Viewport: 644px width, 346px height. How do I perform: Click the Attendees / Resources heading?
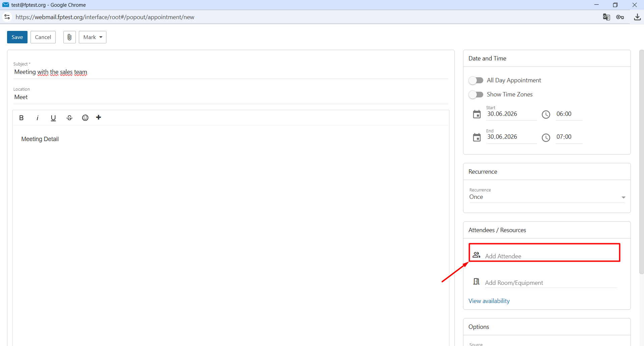tap(497, 230)
